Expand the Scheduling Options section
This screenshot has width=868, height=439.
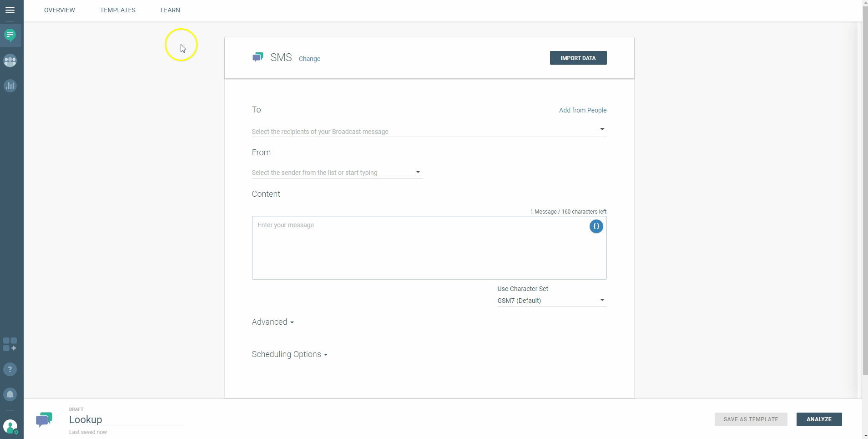point(289,354)
